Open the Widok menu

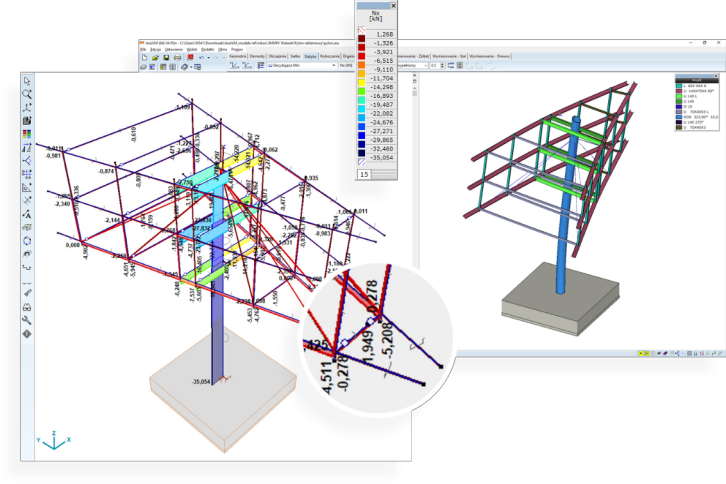[x=190, y=49]
